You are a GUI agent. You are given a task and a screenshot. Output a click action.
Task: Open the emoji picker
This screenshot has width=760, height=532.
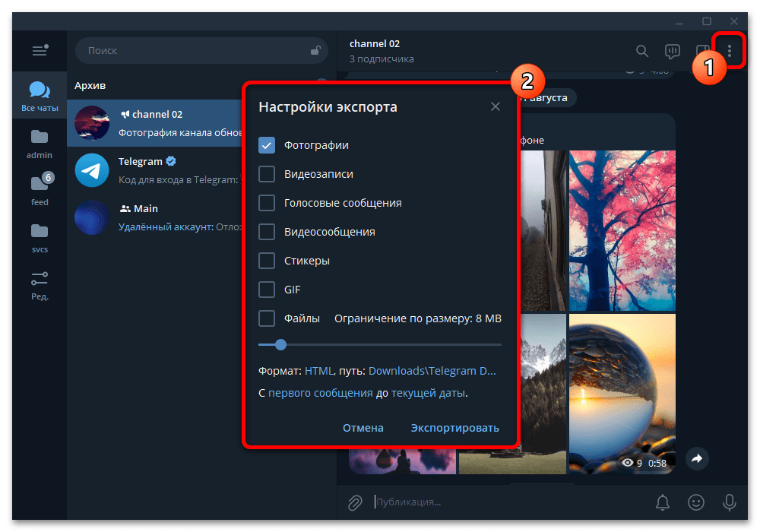(697, 502)
